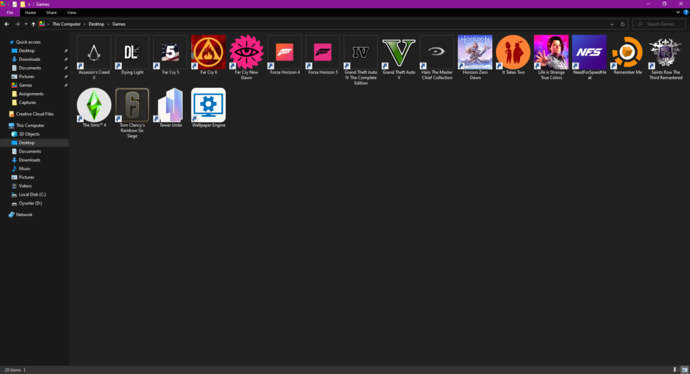This screenshot has height=374, width=690.
Task: Select the Forza Horizon 5 shortcut icon
Action: point(323,52)
